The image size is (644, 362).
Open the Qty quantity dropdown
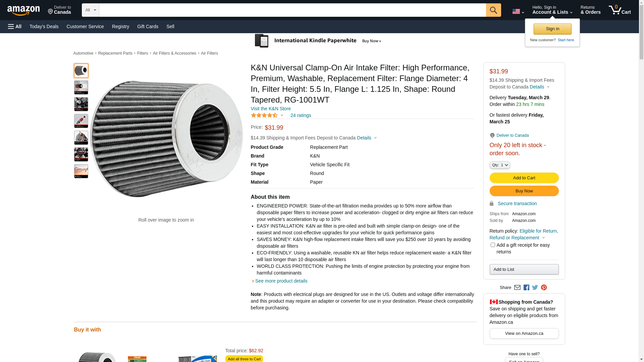pos(500,165)
